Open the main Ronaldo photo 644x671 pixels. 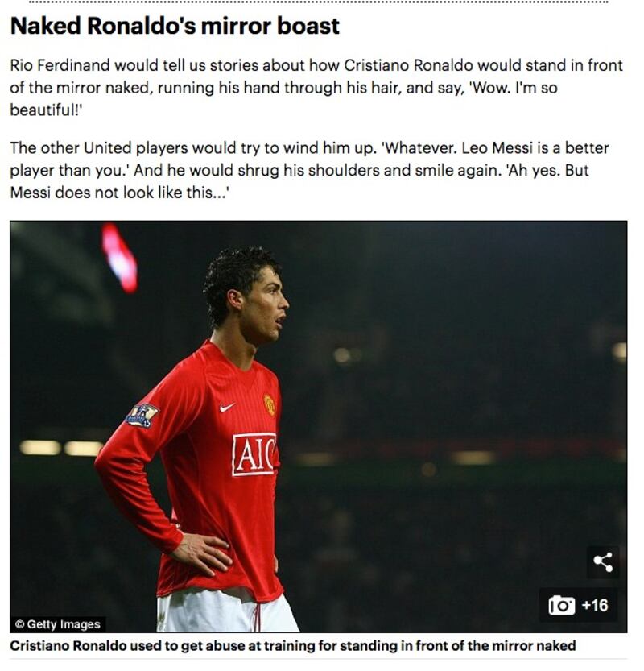[x=319, y=426]
